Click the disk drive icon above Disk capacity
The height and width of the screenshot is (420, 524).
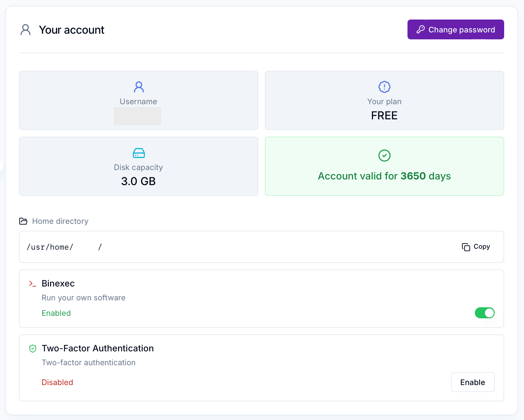click(139, 153)
